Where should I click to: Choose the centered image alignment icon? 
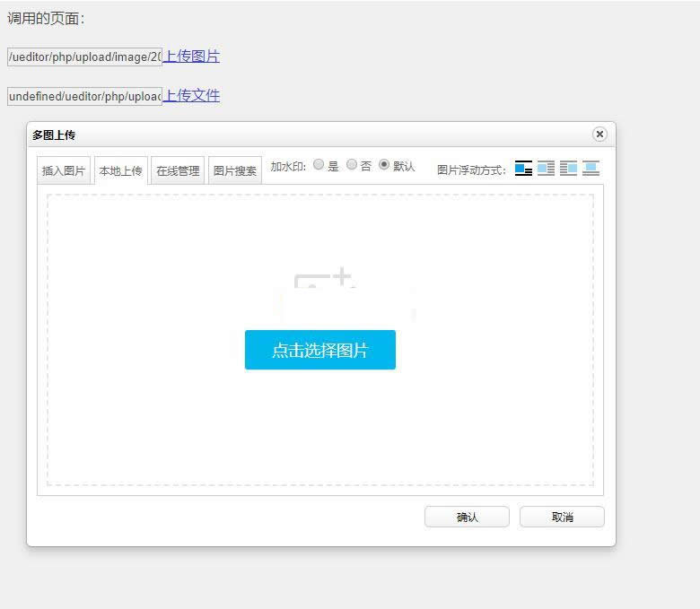pyautogui.click(x=591, y=169)
